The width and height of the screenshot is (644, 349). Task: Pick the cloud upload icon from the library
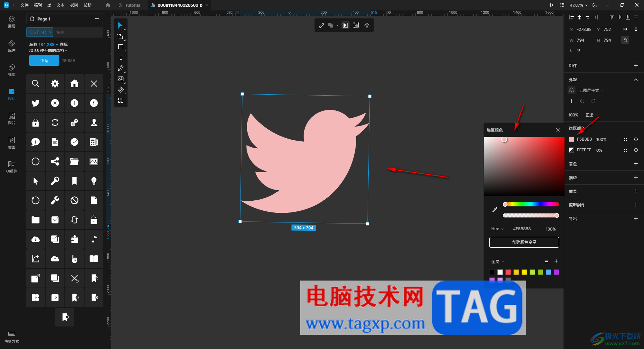point(55,259)
